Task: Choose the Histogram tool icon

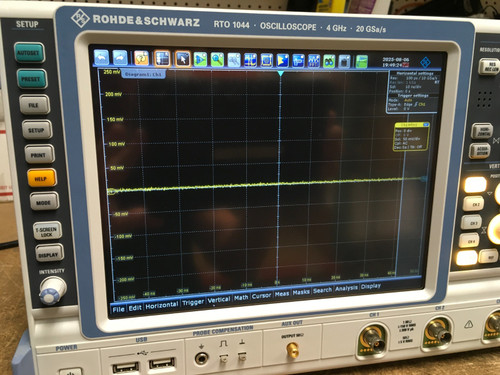Action: click(282, 61)
